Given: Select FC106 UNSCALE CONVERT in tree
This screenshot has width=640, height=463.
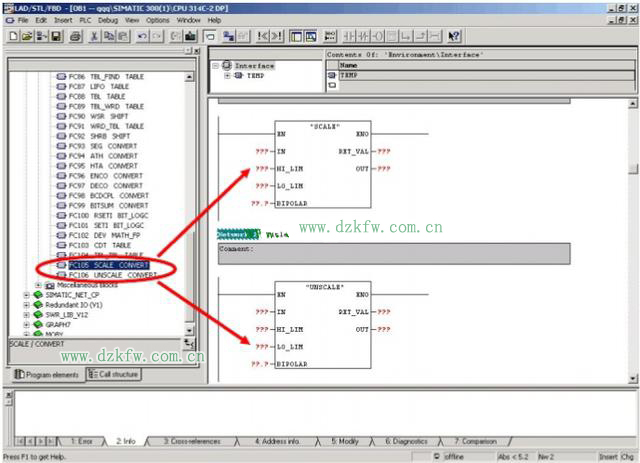Looking at the screenshot, I should click(x=112, y=275).
